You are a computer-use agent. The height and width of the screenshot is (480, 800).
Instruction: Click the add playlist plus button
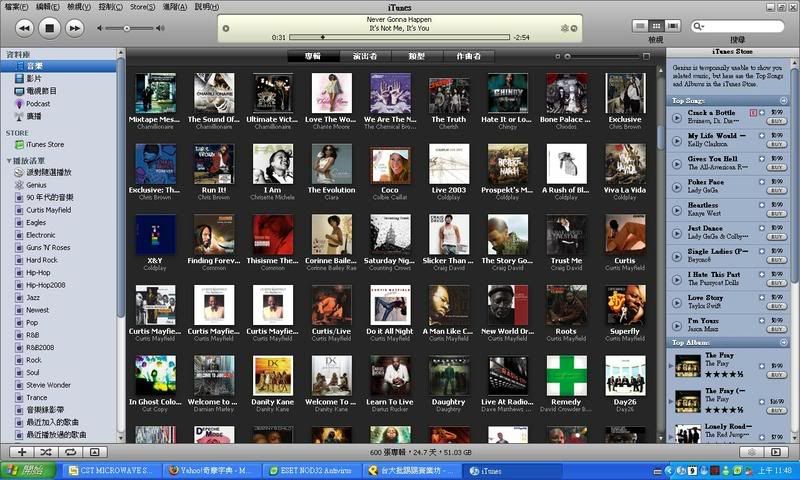pos(22,453)
